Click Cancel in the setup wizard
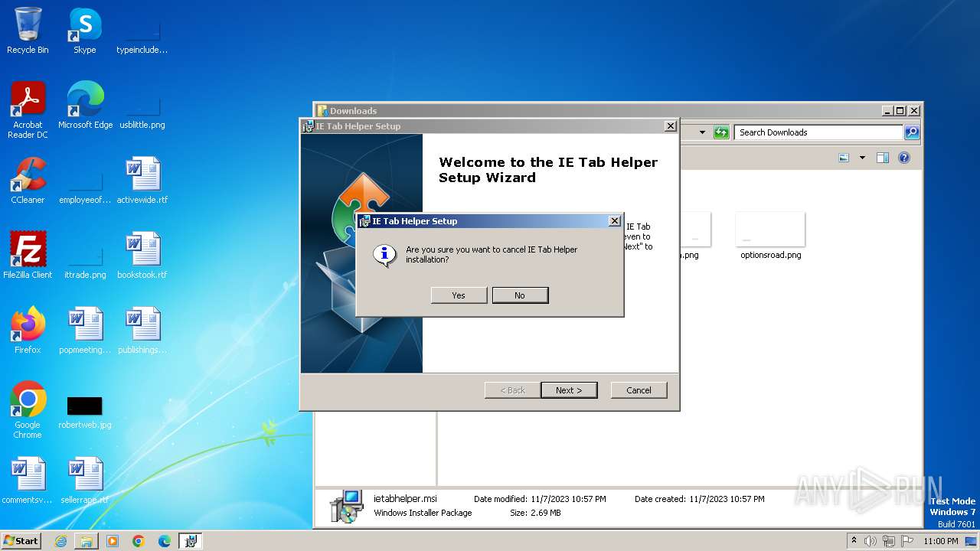 (639, 390)
